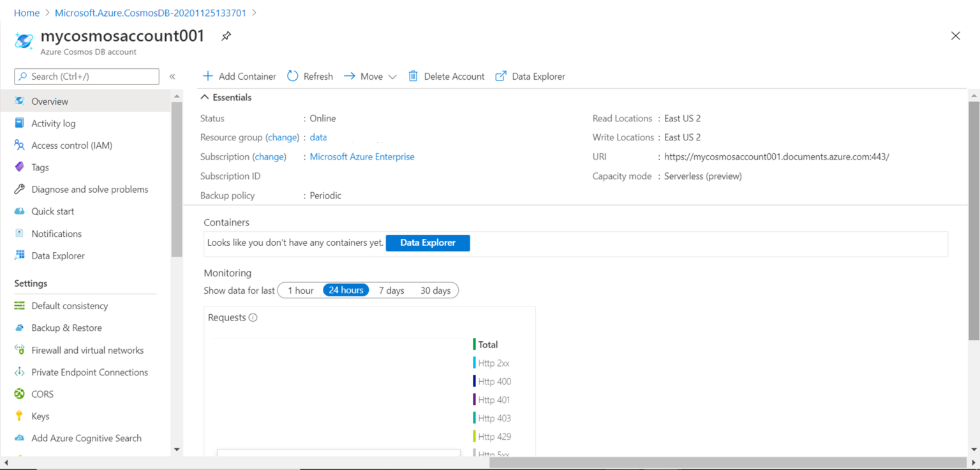Switch monitoring range to 7 days
The image size is (980, 470).
pos(391,290)
